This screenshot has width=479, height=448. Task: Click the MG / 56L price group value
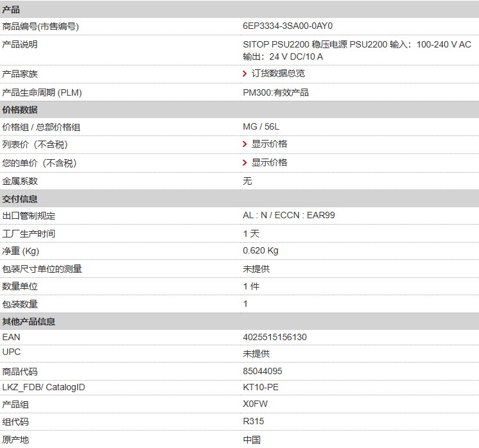coord(261,127)
